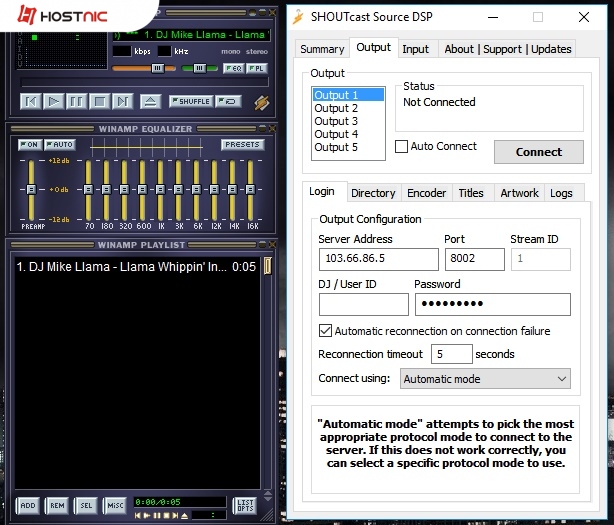This screenshot has width=614, height=525.
Task: Switch to the Encoder tab
Action: point(426,193)
